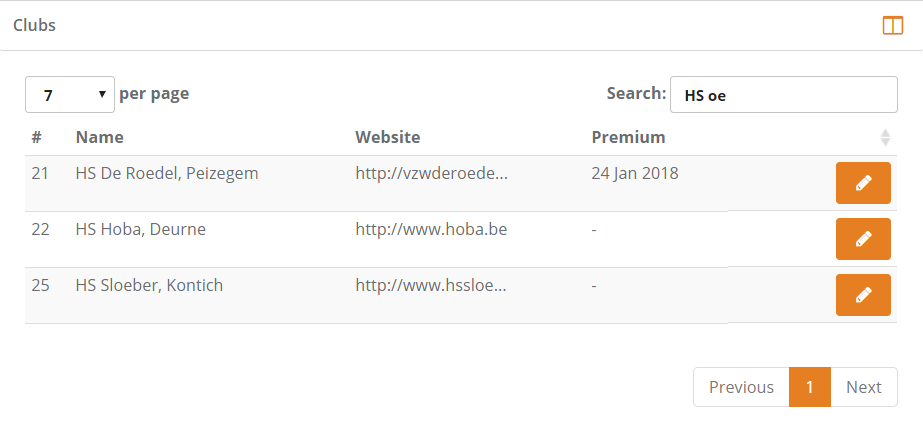Sort table by Website column

pyautogui.click(x=387, y=137)
